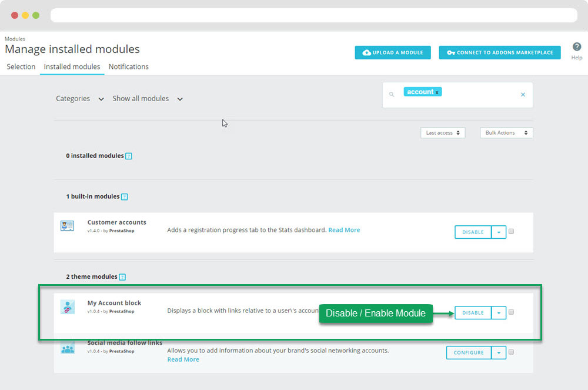Click the Customer accounts module icon
This screenshot has width=588, height=390.
tap(67, 226)
